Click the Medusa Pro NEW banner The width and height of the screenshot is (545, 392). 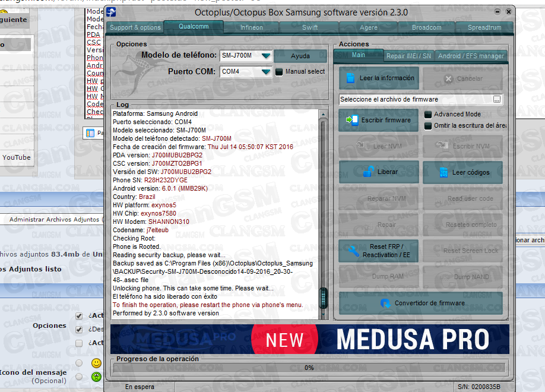310,339
